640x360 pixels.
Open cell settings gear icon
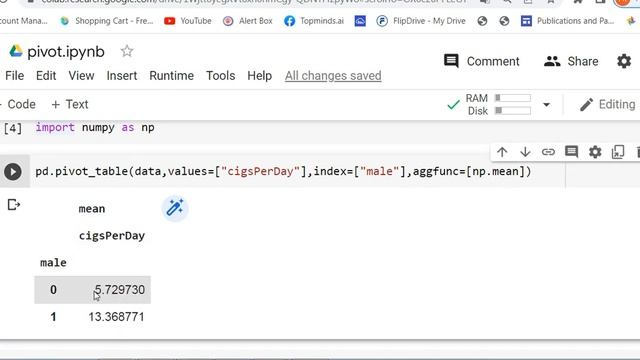click(595, 152)
